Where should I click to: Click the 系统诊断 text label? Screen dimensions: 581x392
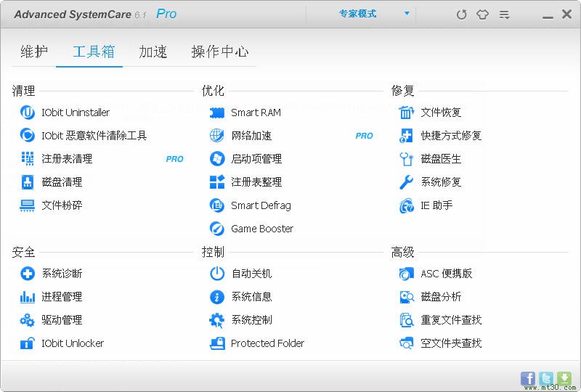(x=62, y=274)
